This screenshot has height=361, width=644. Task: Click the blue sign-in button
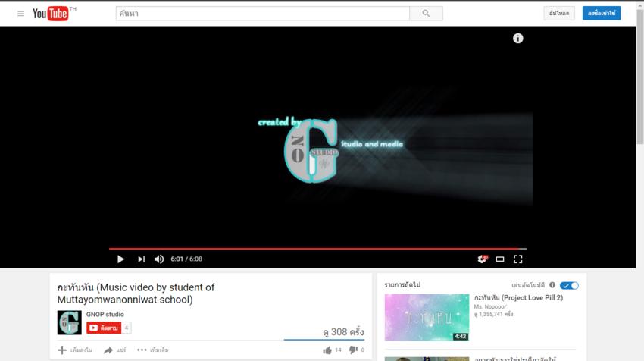(x=602, y=13)
